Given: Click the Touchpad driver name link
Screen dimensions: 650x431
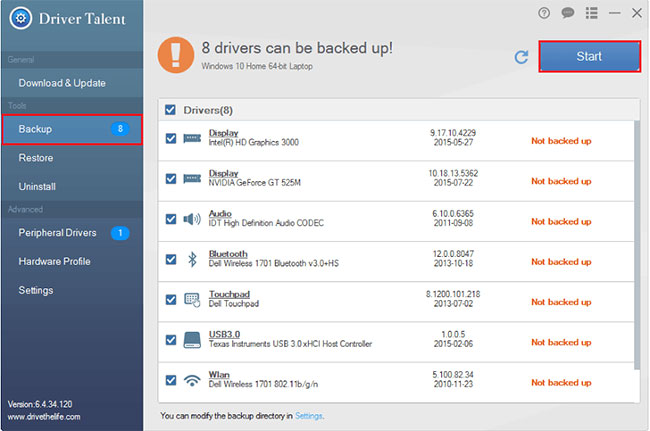Looking at the screenshot, I should 229,294.
